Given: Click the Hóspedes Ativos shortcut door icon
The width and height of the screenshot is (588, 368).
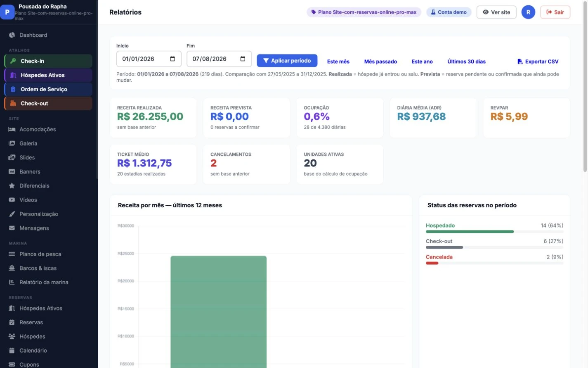Looking at the screenshot, I should tap(13, 75).
